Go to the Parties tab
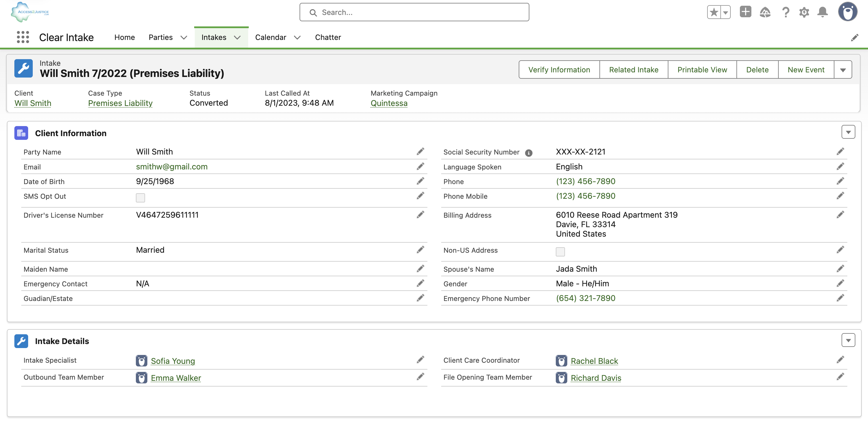This screenshot has width=868, height=421. (x=161, y=37)
